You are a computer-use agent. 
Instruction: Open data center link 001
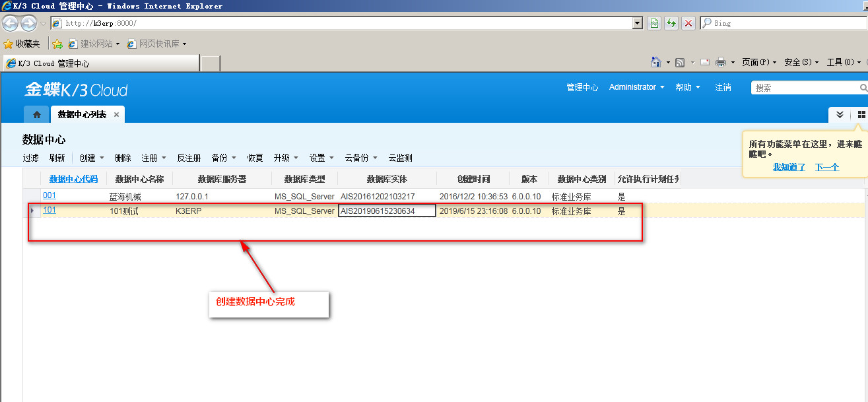(50, 195)
